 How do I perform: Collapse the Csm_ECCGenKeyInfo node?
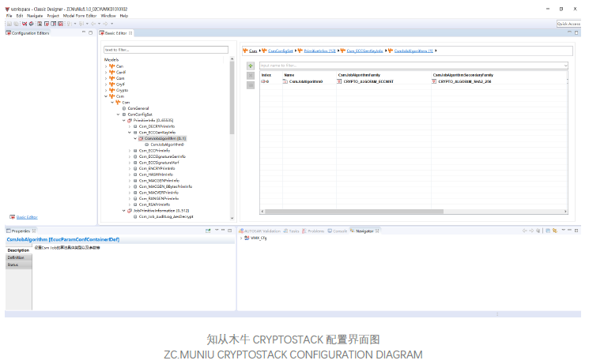pyautogui.click(x=130, y=133)
